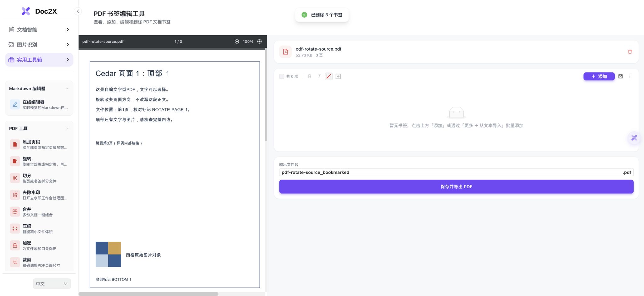
Task: Open the 加密 PDF tool
Action: pos(39,245)
